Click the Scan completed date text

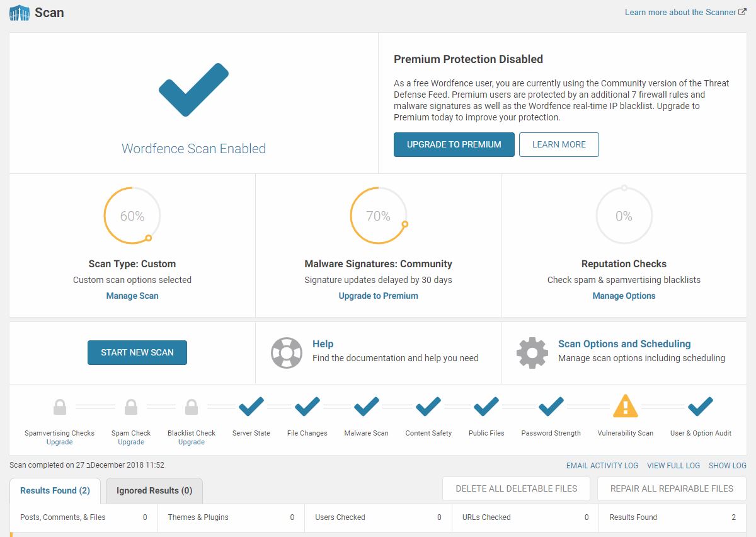pyautogui.click(x=87, y=465)
